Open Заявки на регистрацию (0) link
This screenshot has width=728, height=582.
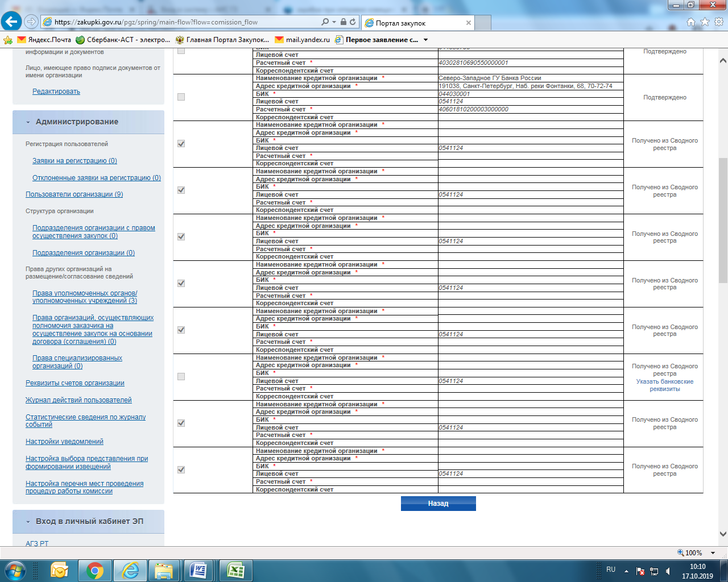tap(75, 161)
